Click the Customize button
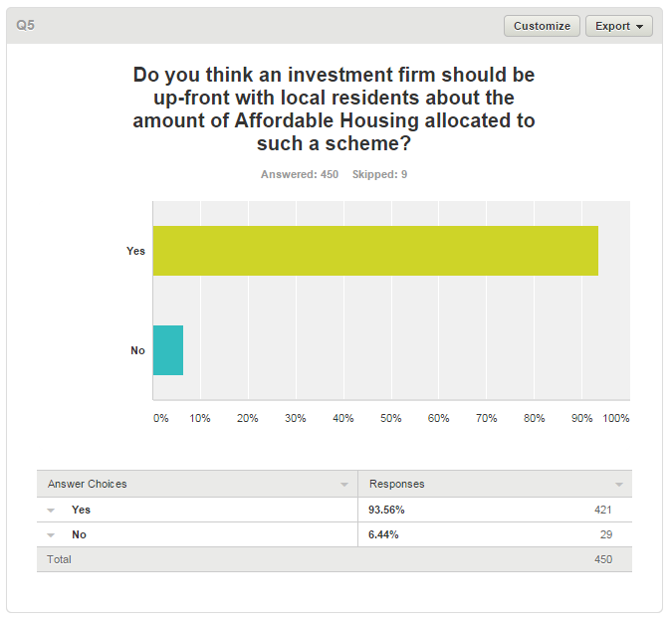The image size is (672, 622). pyautogui.click(x=542, y=26)
